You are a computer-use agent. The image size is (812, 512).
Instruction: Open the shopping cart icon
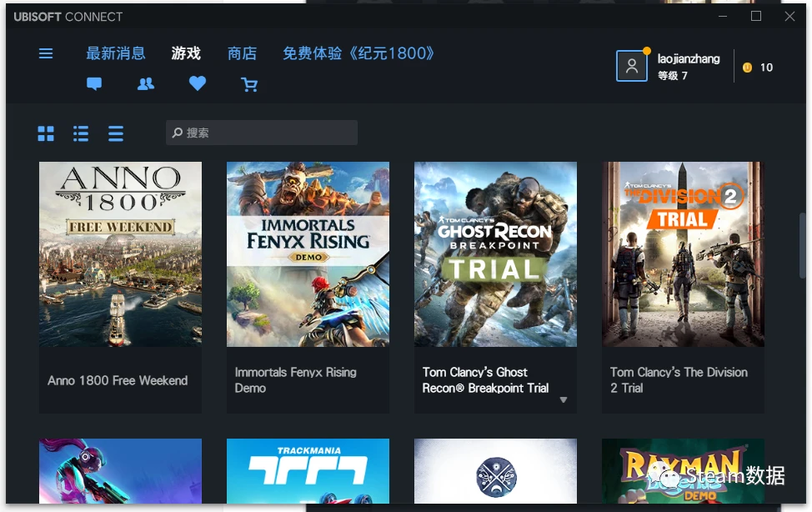click(249, 84)
